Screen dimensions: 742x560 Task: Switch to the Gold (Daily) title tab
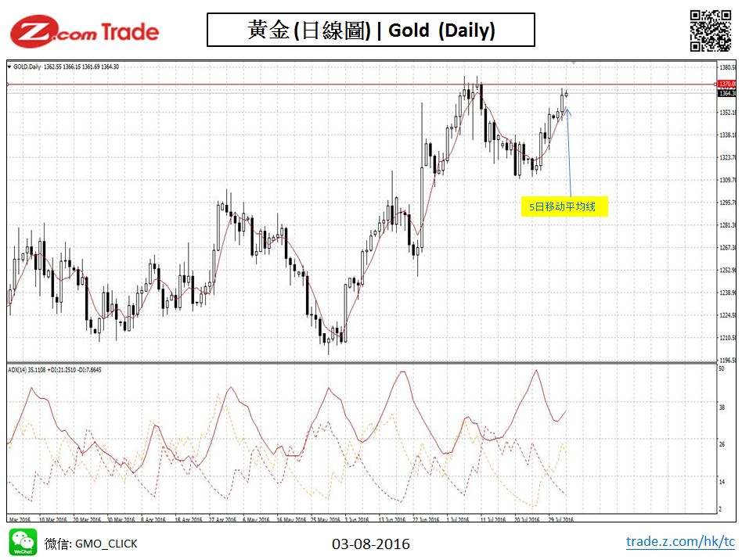(x=371, y=31)
